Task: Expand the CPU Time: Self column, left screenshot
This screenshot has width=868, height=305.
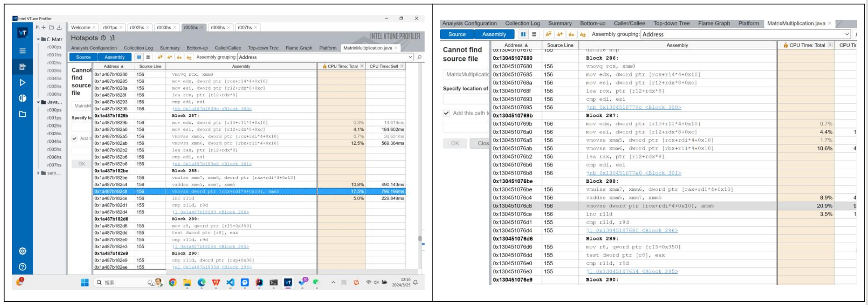Action: click(402, 66)
